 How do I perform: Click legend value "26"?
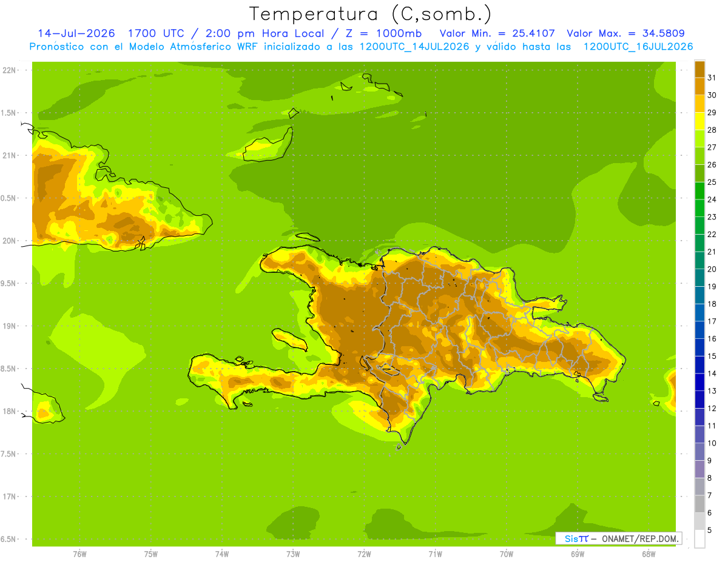point(712,164)
